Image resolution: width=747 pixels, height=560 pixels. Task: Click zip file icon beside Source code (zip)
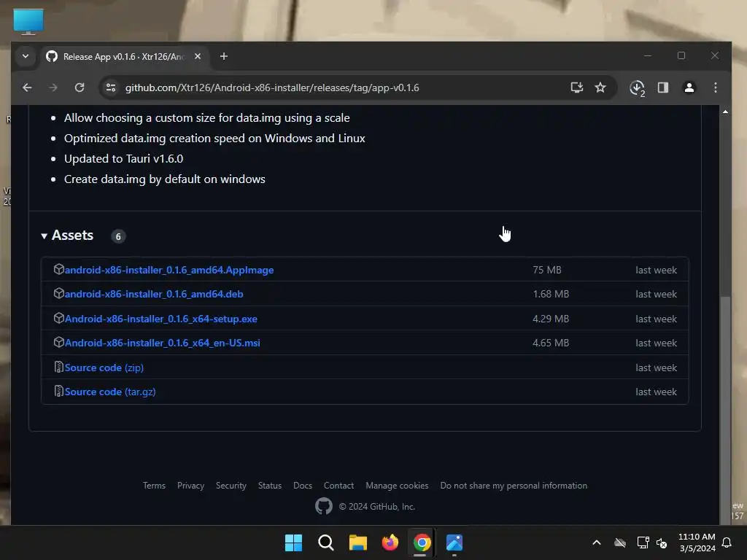(58, 367)
